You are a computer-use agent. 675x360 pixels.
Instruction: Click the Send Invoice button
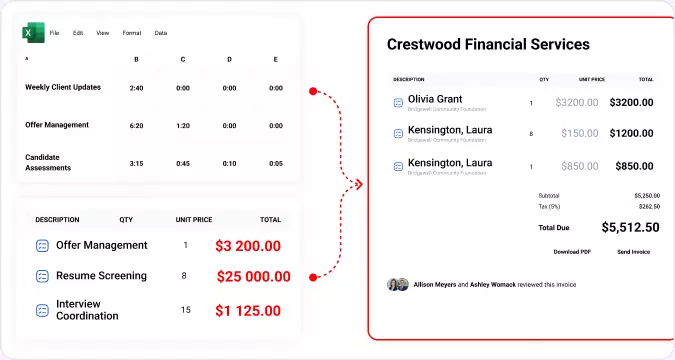pos(634,252)
